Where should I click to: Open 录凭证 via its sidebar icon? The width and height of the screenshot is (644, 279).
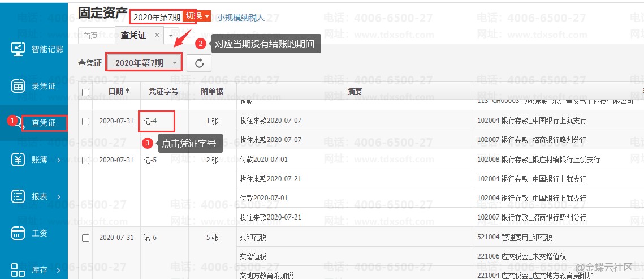(x=18, y=86)
